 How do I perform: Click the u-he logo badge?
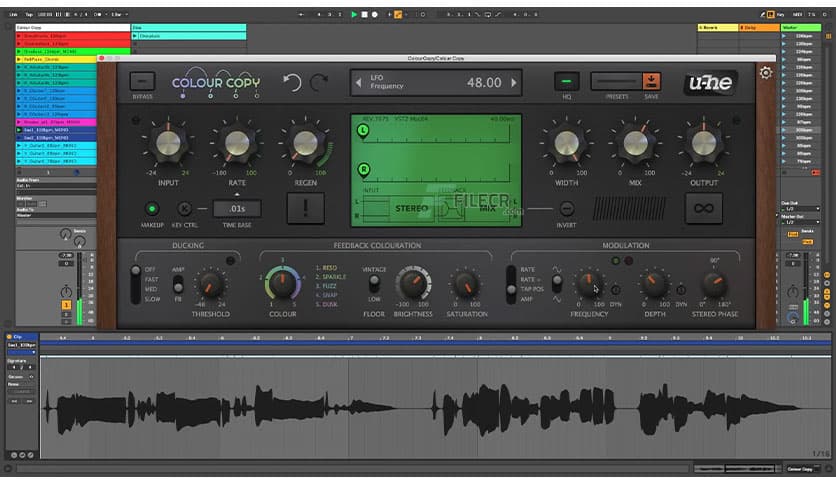710,83
